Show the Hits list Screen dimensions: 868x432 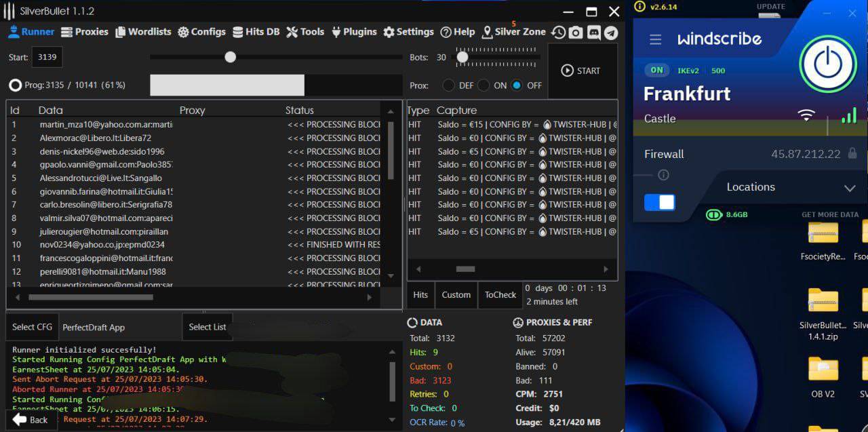pyautogui.click(x=420, y=295)
